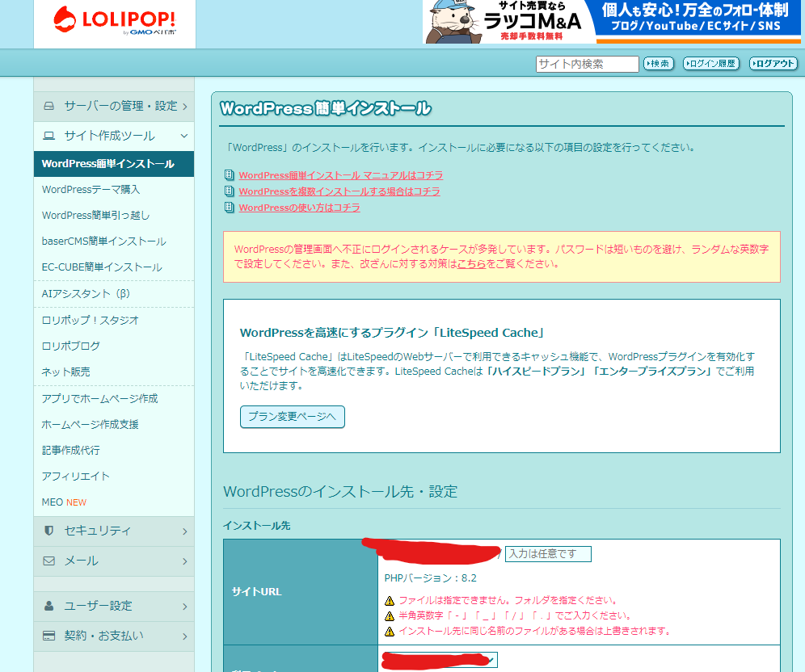Open EC-CUBE簡単インストール menu item
805x672 pixels.
[x=102, y=267]
